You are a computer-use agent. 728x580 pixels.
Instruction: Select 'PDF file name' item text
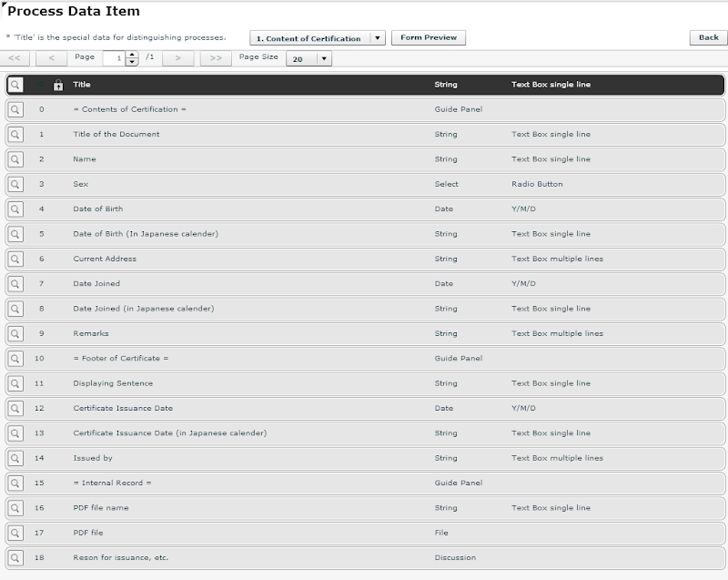(x=101, y=507)
